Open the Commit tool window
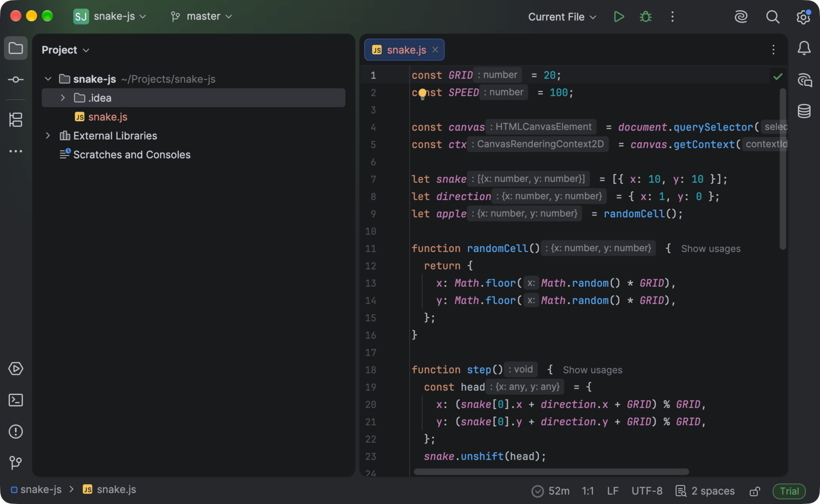820x504 pixels. coord(16,80)
